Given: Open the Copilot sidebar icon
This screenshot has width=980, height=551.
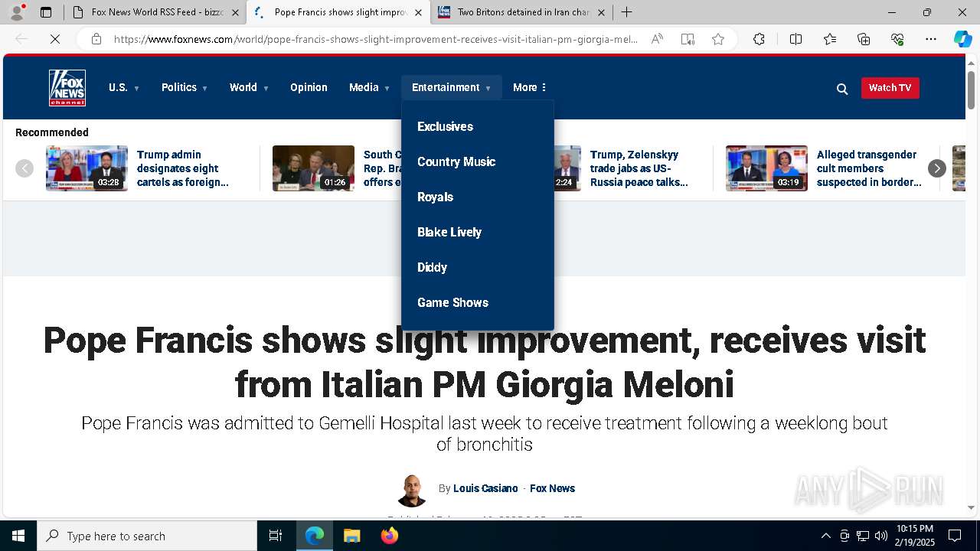Looking at the screenshot, I should [962, 39].
